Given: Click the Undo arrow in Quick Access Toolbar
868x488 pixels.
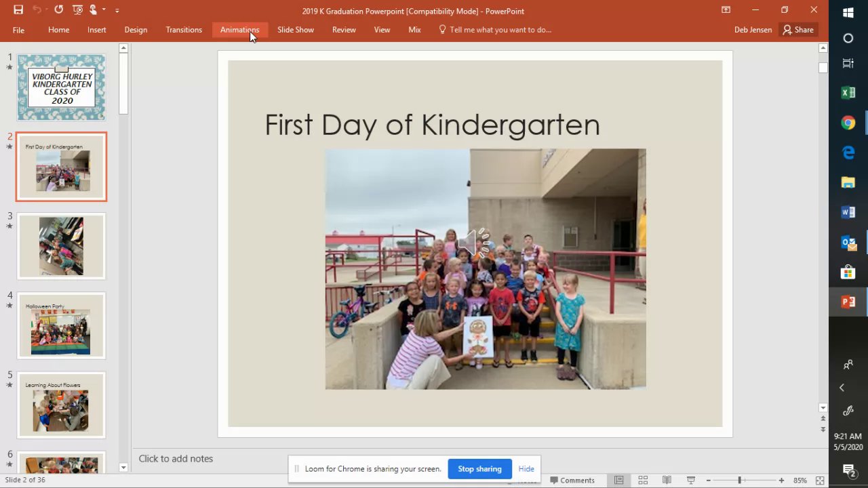Looking at the screenshot, I should [37, 10].
